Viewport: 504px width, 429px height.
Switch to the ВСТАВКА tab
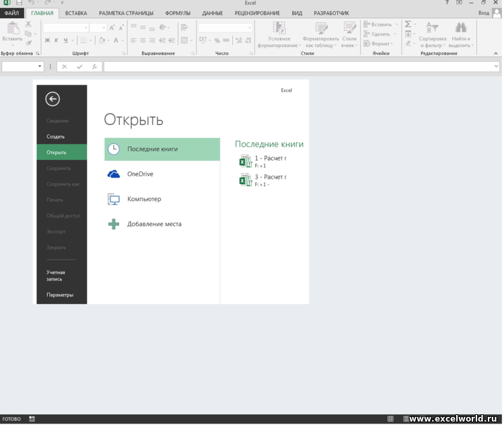coord(76,13)
